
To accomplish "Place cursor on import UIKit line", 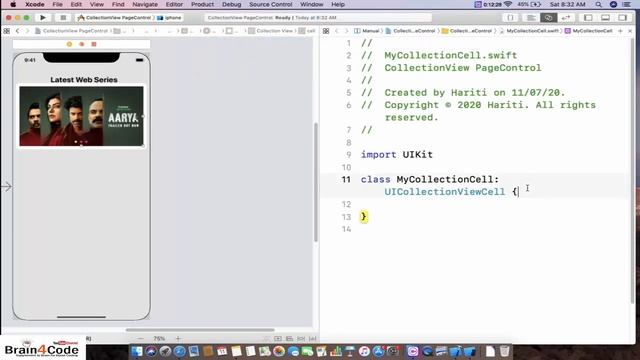I will pos(396,155).
